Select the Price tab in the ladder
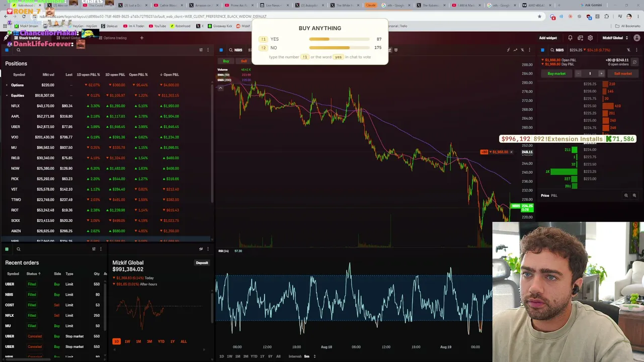Viewport: 644px width, 362px height. (x=545, y=195)
